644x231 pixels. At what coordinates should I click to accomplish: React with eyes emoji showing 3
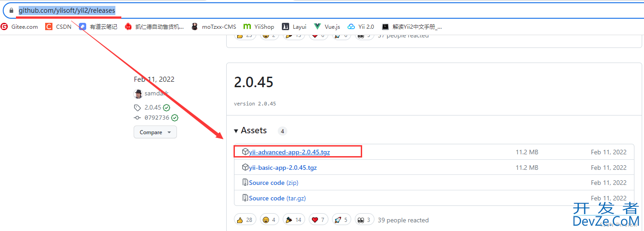364,220
